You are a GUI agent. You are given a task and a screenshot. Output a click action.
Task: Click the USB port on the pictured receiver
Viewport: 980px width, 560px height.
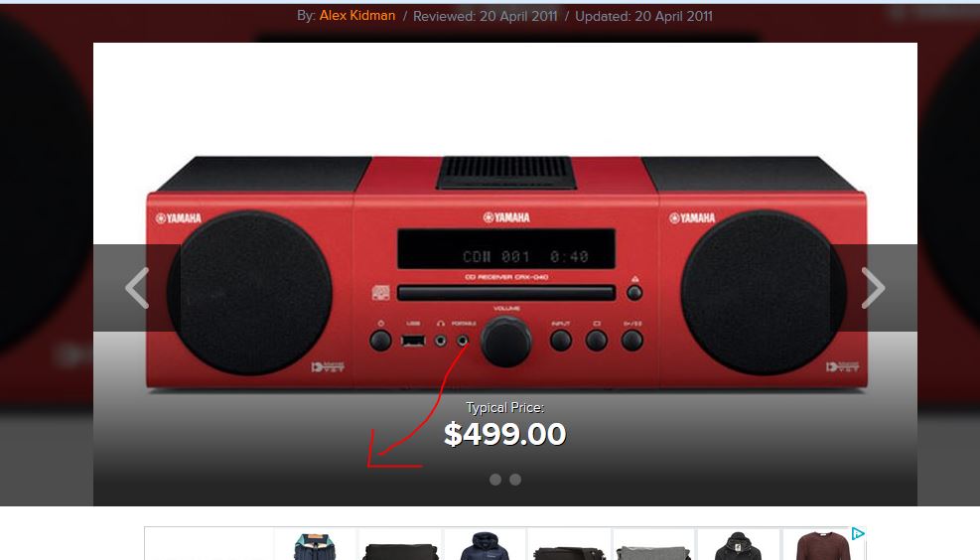[x=413, y=341]
